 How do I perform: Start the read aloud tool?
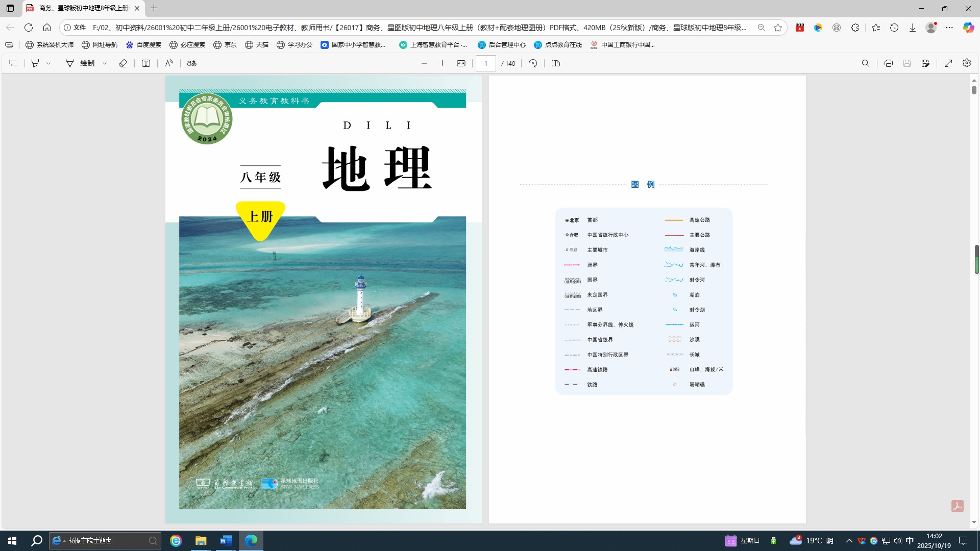pos(169,63)
